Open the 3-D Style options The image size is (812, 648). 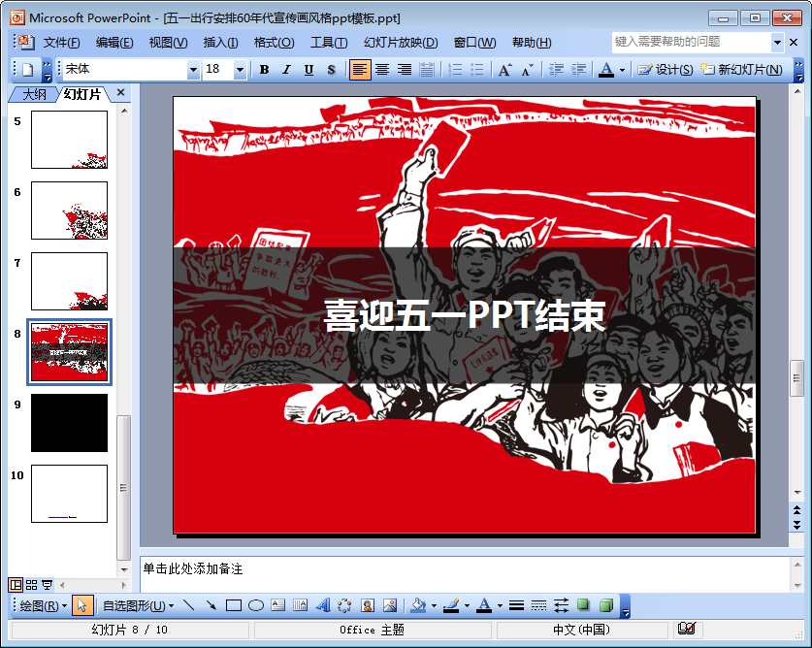coord(606,605)
